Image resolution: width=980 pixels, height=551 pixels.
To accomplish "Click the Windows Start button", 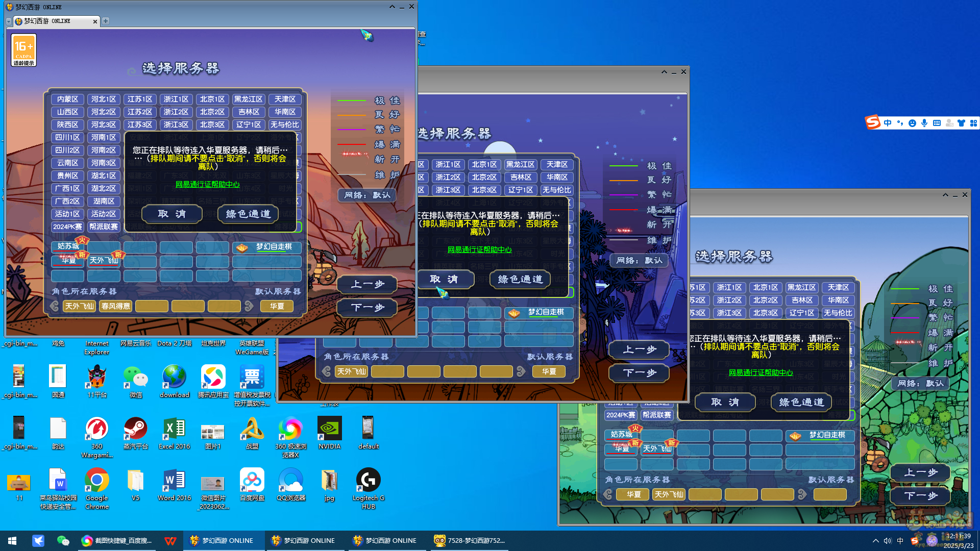I will (12, 540).
